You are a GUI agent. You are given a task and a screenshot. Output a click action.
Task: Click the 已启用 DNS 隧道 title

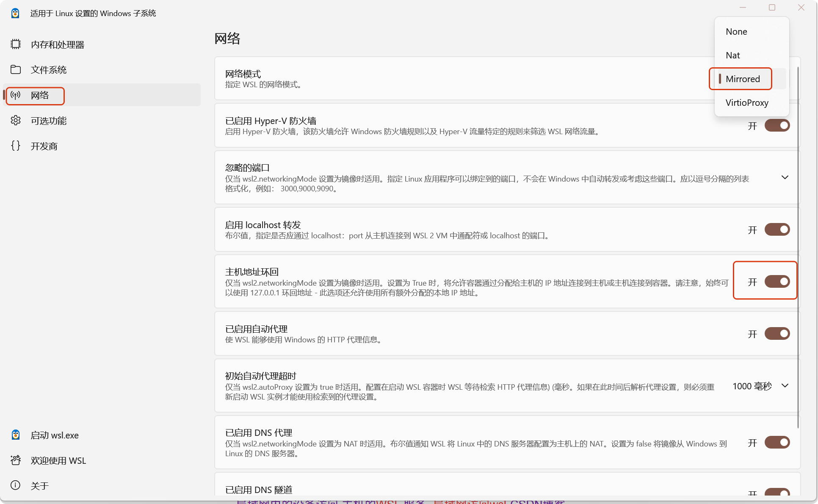259,490
